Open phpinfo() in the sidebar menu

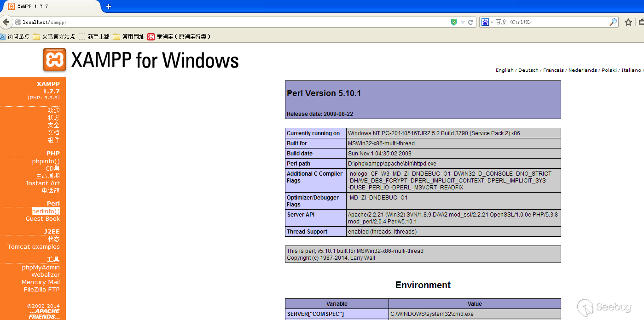coord(46,161)
